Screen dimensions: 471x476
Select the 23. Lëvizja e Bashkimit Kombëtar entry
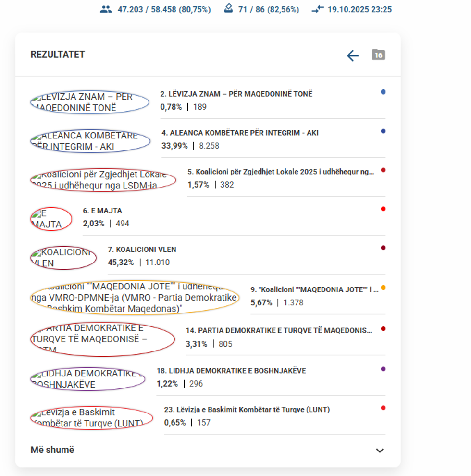pos(247,410)
